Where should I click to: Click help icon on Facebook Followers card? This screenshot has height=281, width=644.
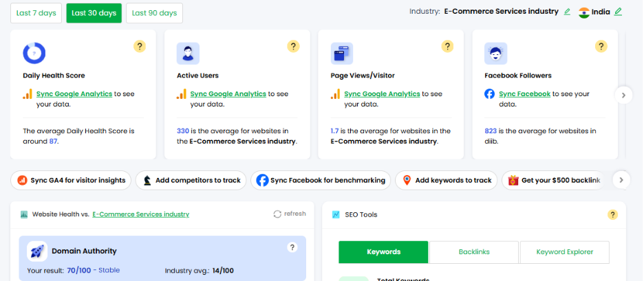click(x=601, y=47)
